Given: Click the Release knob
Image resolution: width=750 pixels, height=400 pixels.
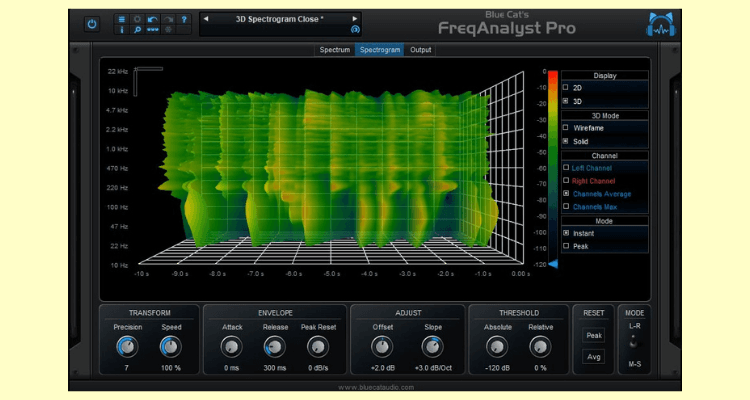Looking at the screenshot, I should (275, 346).
